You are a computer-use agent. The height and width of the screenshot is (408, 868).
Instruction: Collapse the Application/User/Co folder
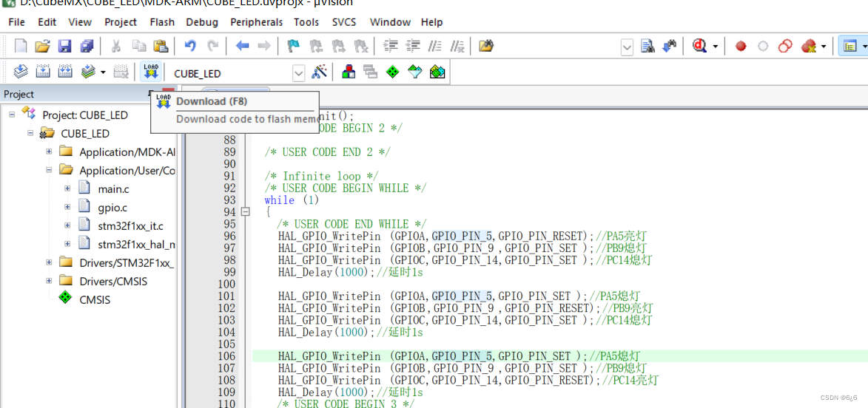(x=49, y=170)
